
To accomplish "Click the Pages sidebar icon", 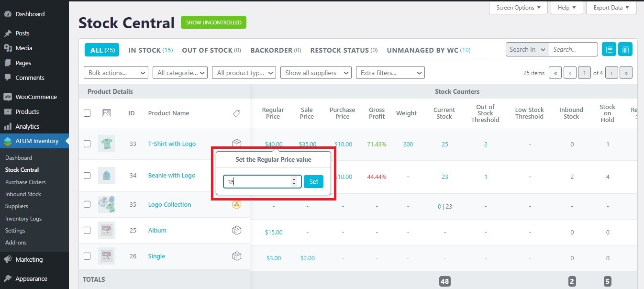I will 8,63.
